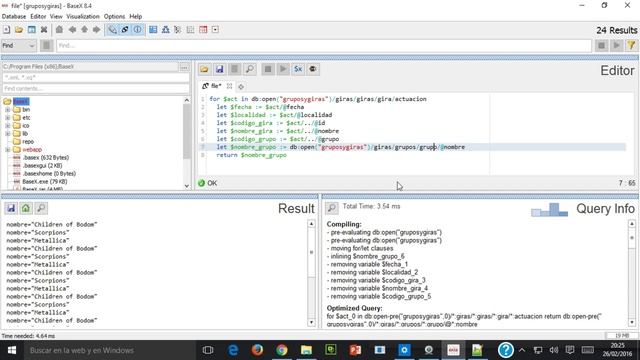Create a new database via toolbar icon

(7, 30)
